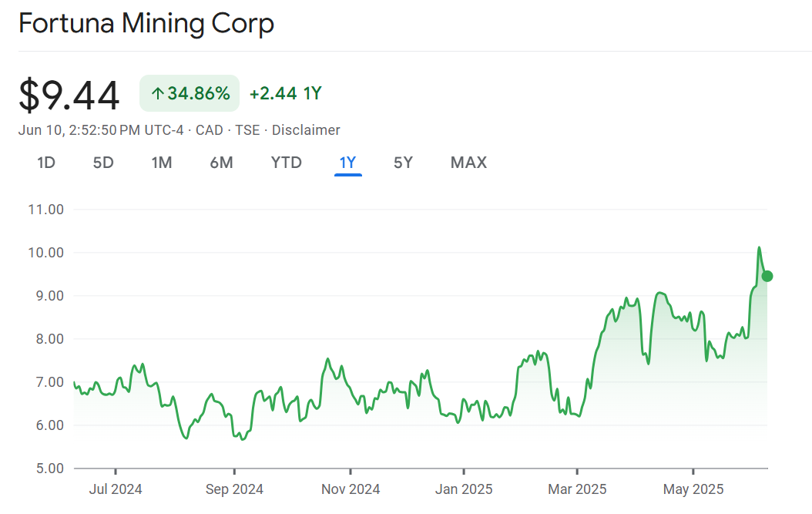This screenshot has width=812, height=514.
Task: Click the active 1Y tab
Action: 347,163
